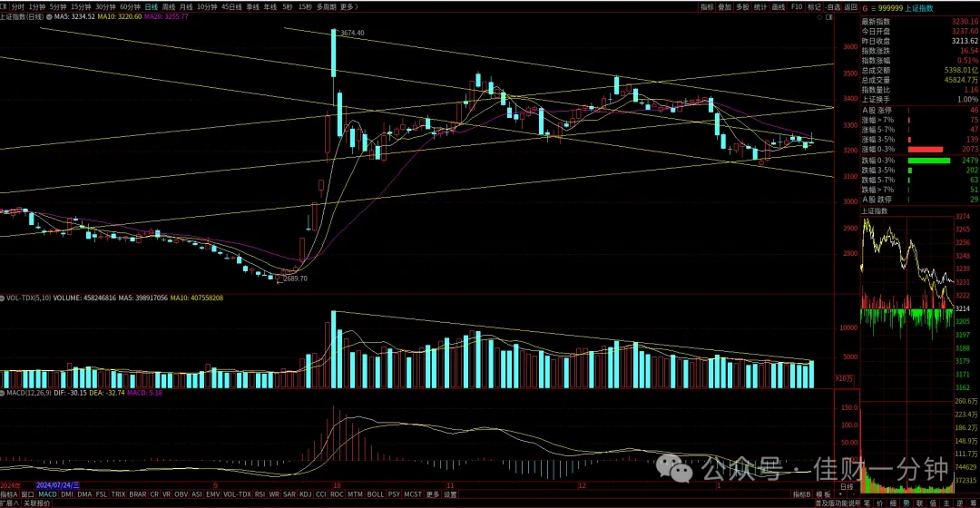980x508 pixels.
Task: Click the 窗口 window tab
Action: tap(27, 494)
